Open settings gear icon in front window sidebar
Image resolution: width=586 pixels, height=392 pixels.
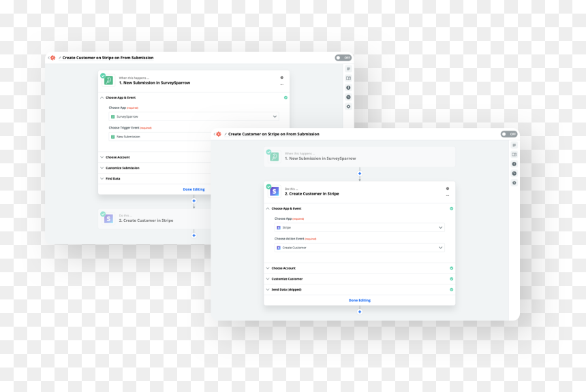514,183
